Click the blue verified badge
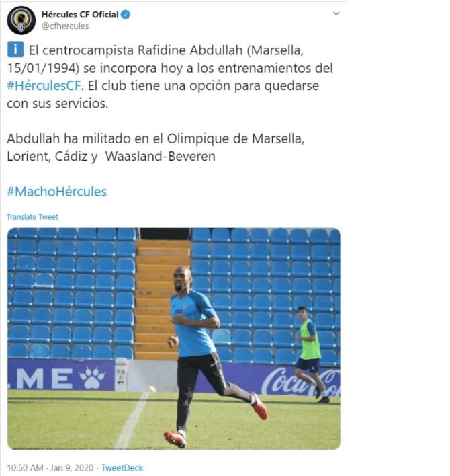Screen dimensions: 450x476 126,15
